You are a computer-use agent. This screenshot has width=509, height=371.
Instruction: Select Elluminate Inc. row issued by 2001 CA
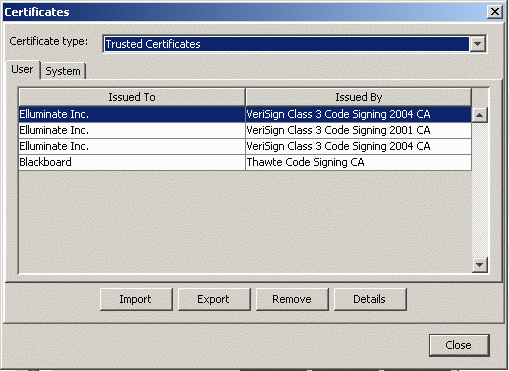click(x=245, y=130)
